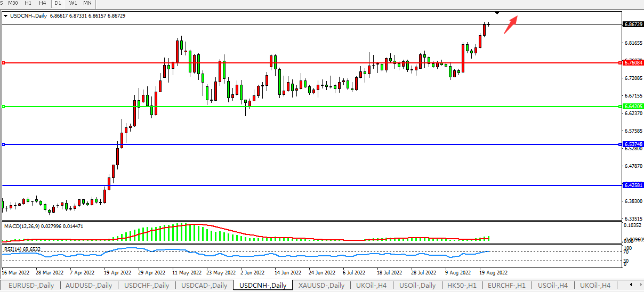Click the red 6.76084 price label
Image resolution: width=644 pixels, height=292 pixels.
pyautogui.click(x=632, y=63)
